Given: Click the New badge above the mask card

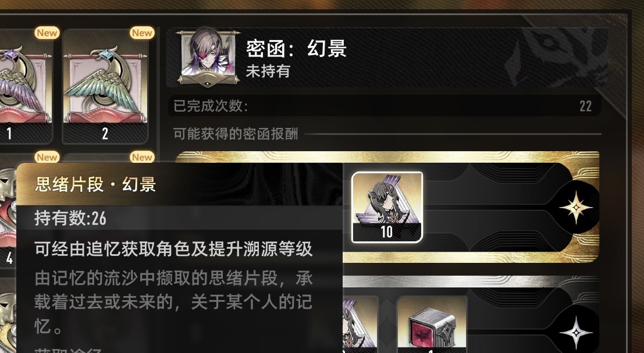Looking at the screenshot, I should pyautogui.click(x=47, y=157).
